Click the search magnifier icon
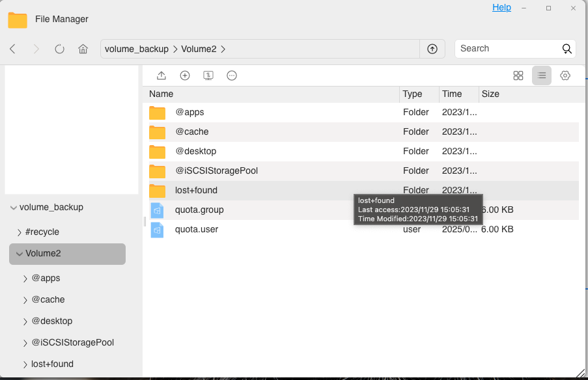This screenshot has height=380, width=588. (x=567, y=49)
